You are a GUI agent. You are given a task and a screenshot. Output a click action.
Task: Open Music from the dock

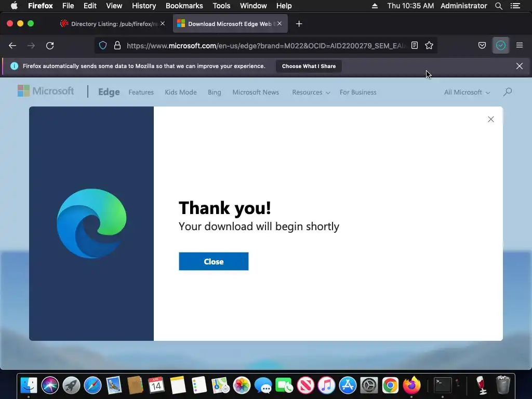click(x=326, y=385)
